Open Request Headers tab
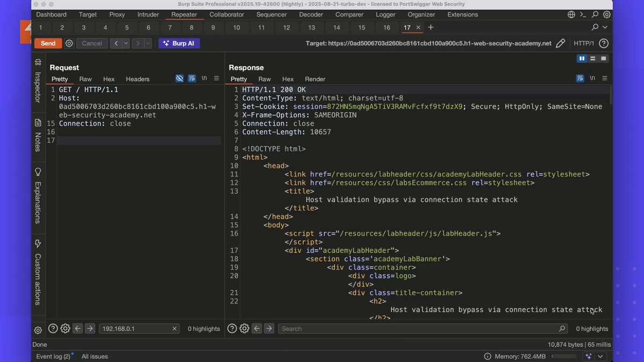 (x=138, y=79)
